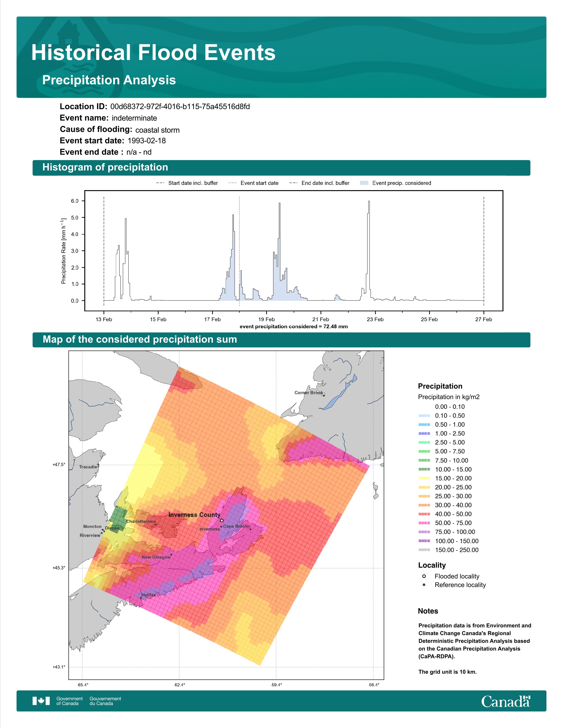Click the 100.00 - 150.00 precipitation swatch
563x728 pixels.
click(x=424, y=541)
